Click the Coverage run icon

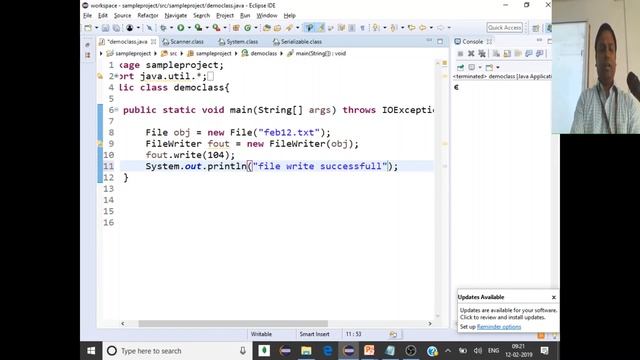[x=198, y=28]
